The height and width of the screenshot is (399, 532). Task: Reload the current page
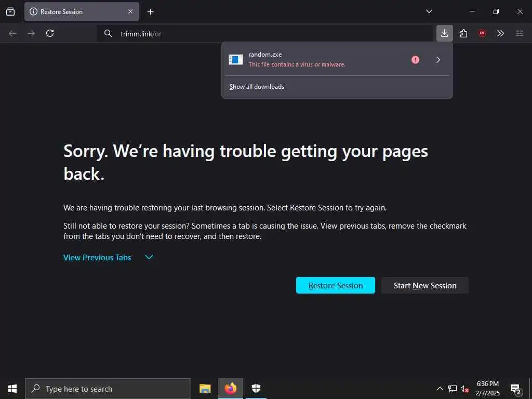[50, 33]
